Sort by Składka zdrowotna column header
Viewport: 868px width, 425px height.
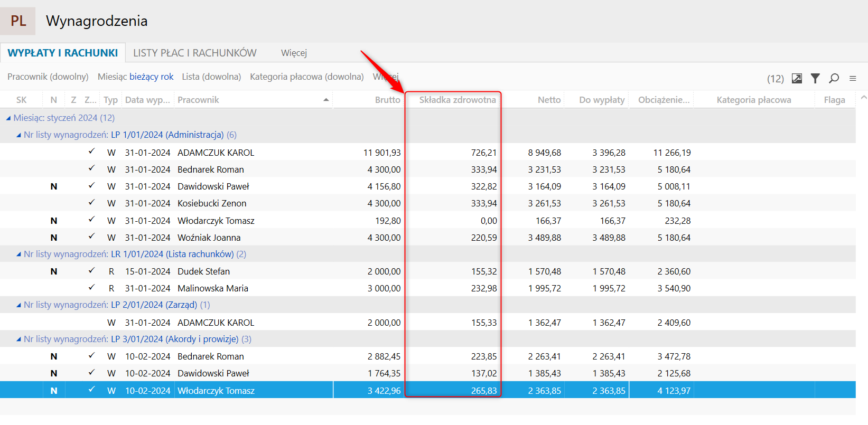(x=457, y=100)
